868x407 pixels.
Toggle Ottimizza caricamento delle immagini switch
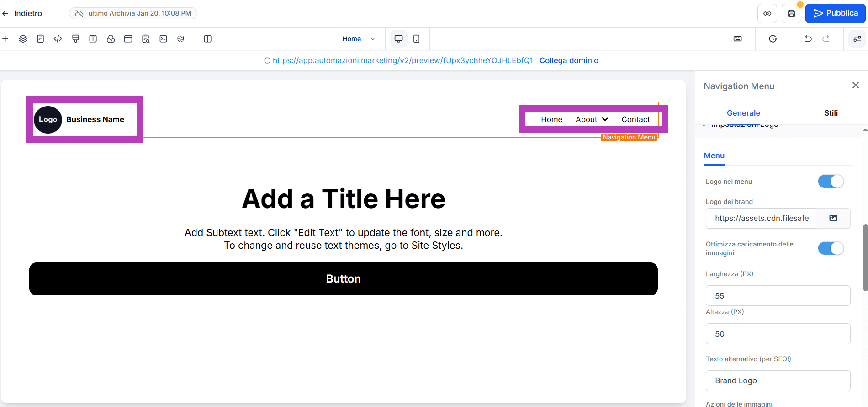coord(831,248)
